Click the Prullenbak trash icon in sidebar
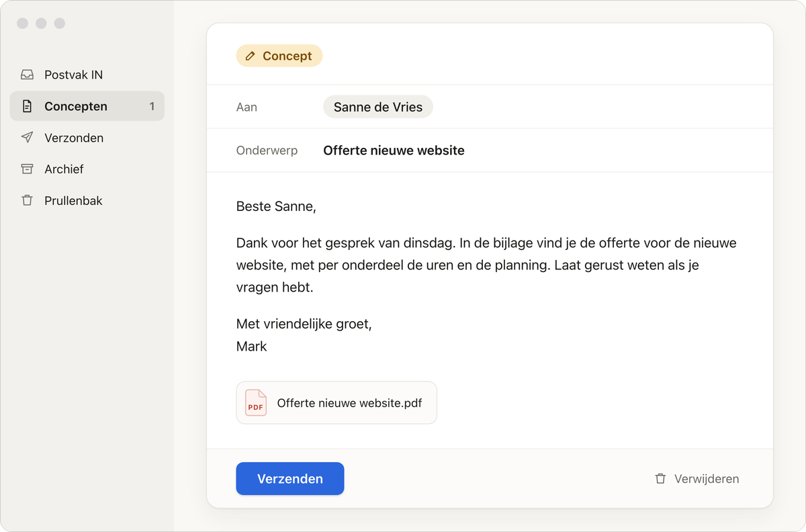Viewport: 806px width, 532px height. pos(27,201)
